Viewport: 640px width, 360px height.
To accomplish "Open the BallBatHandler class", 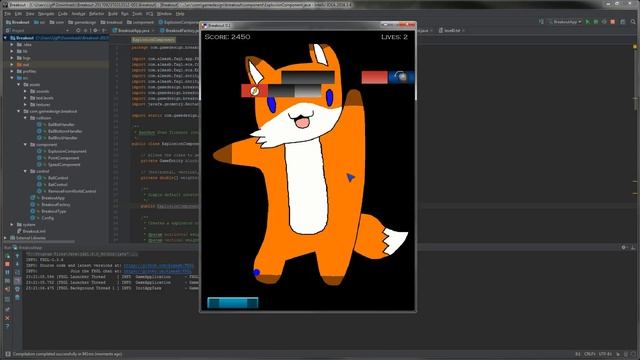I will 61,124.
